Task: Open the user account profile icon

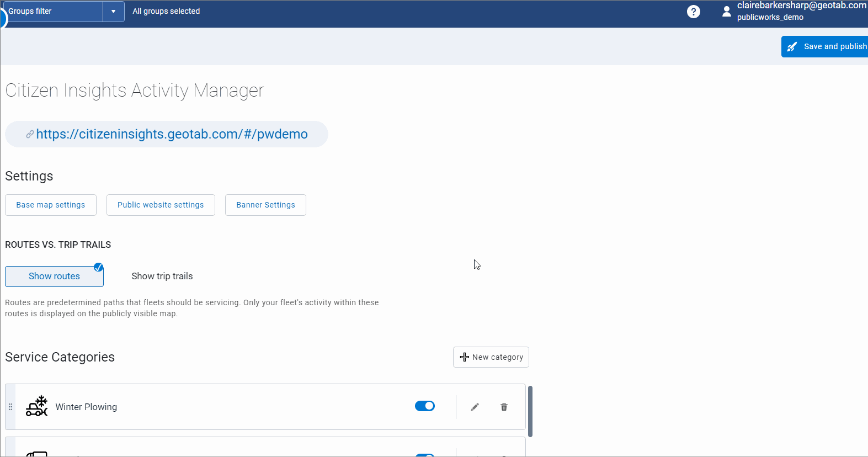Action: (x=726, y=11)
